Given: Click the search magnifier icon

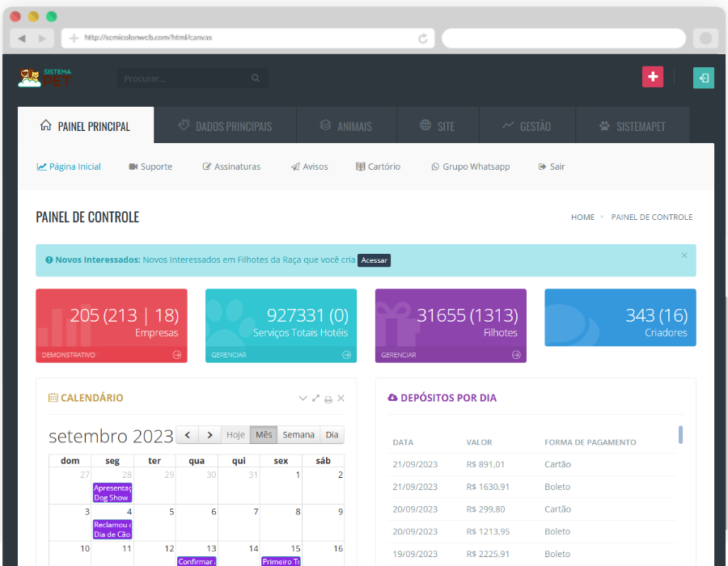Looking at the screenshot, I should coord(256,78).
